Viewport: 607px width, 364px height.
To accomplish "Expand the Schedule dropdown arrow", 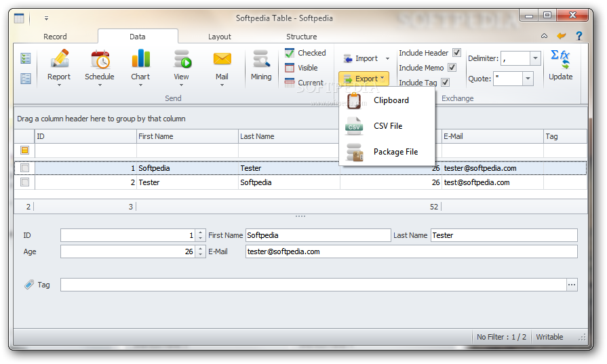I will [x=100, y=85].
